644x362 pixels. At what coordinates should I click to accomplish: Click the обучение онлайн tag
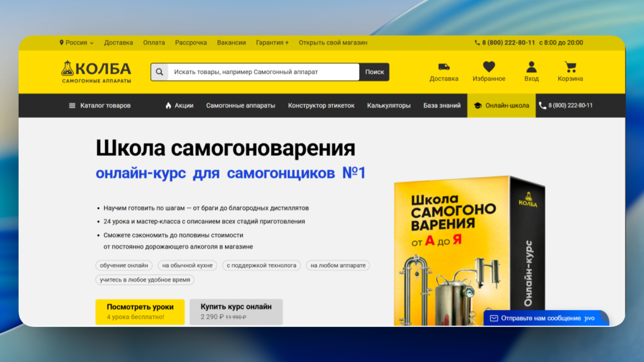[124, 265]
